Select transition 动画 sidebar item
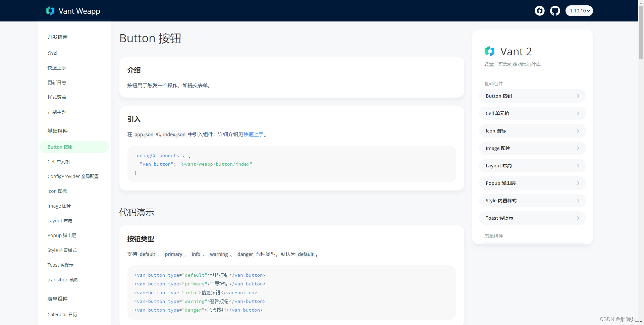644x325 pixels. point(63,280)
